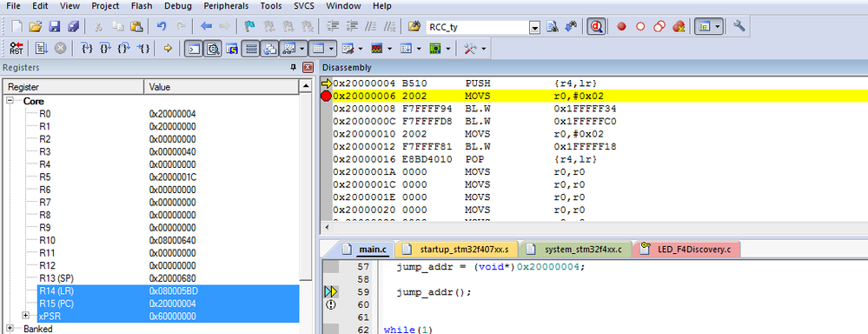
Task: Toggle the Symbols Window button
Action: point(232,49)
